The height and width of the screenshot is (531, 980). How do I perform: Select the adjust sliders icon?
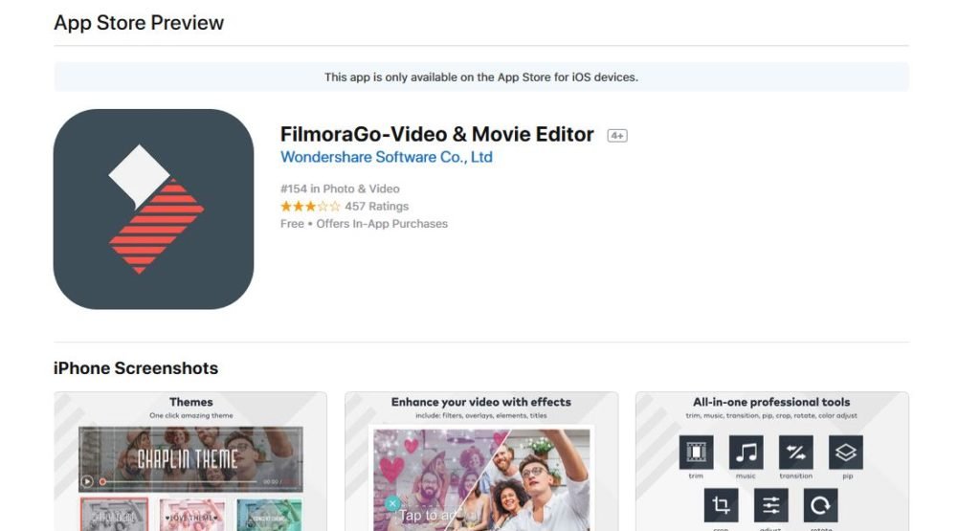coord(770,505)
